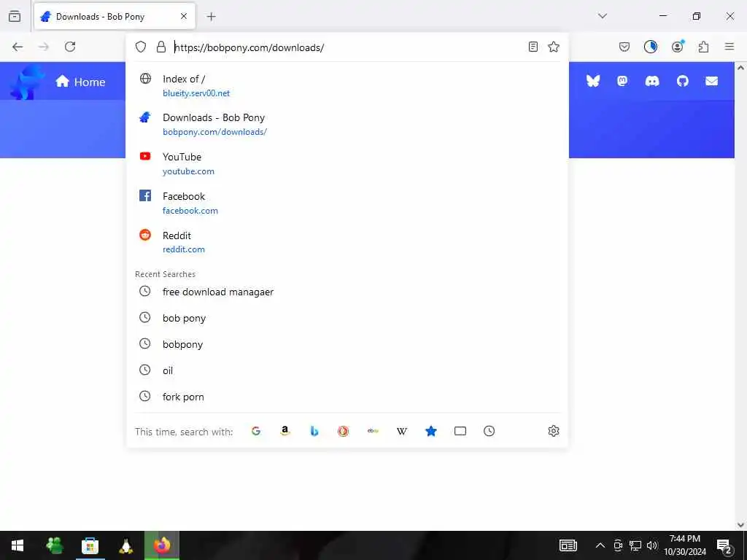Search open tabs icon
The width and height of the screenshot is (747, 560).
(460, 431)
